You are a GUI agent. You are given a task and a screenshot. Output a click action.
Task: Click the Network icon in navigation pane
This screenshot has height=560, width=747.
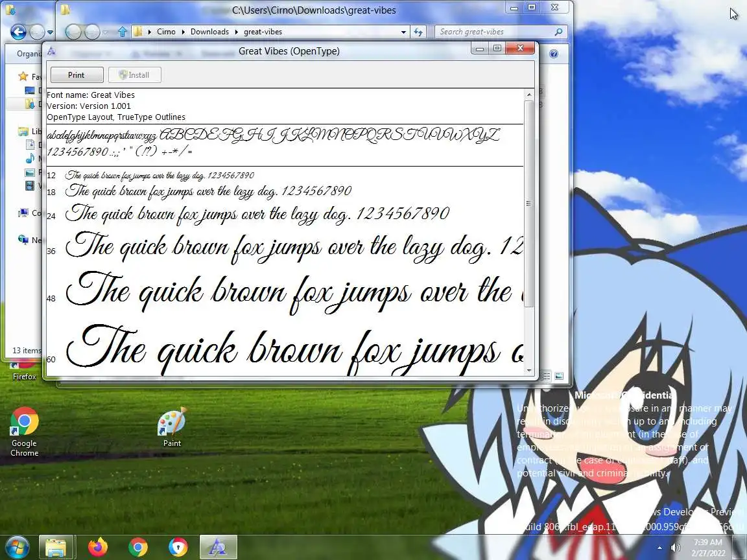click(23, 240)
